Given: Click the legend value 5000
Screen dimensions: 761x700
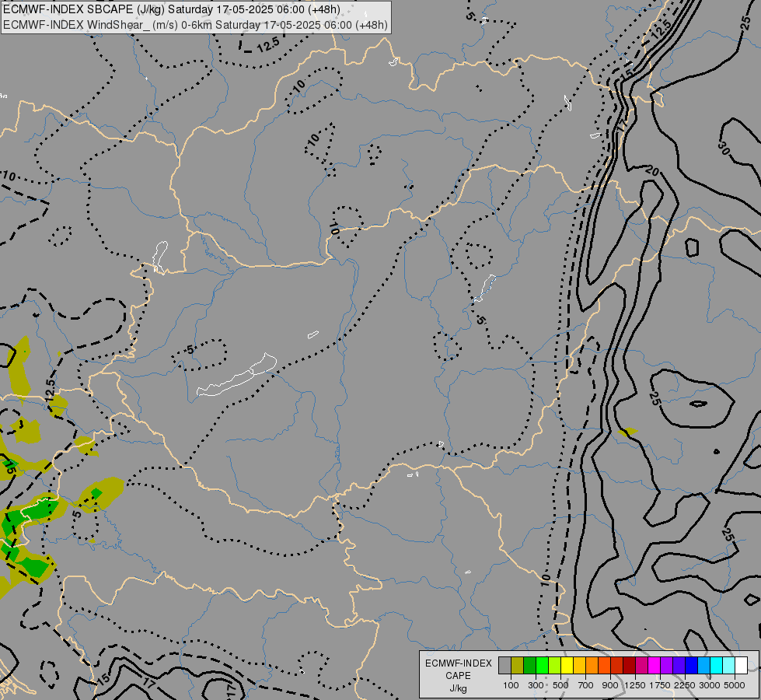Looking at the screenshot, I should click(x=735, y=685).
